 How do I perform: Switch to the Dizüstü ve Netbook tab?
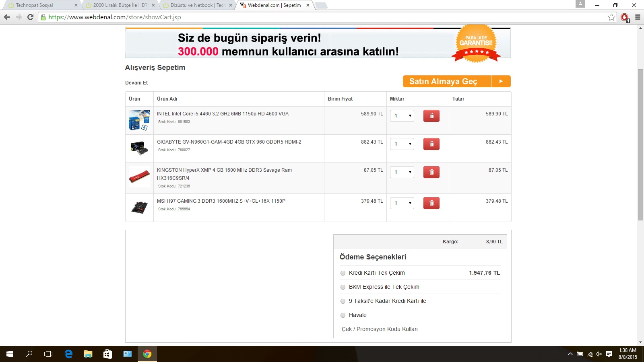197,5
